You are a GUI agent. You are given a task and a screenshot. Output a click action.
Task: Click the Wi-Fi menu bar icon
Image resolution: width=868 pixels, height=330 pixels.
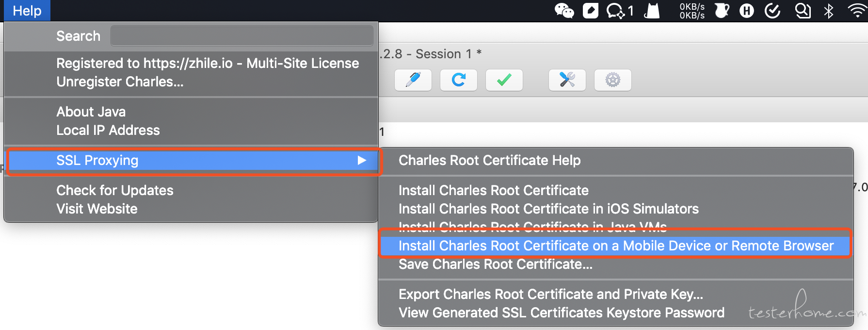point(857,11)
